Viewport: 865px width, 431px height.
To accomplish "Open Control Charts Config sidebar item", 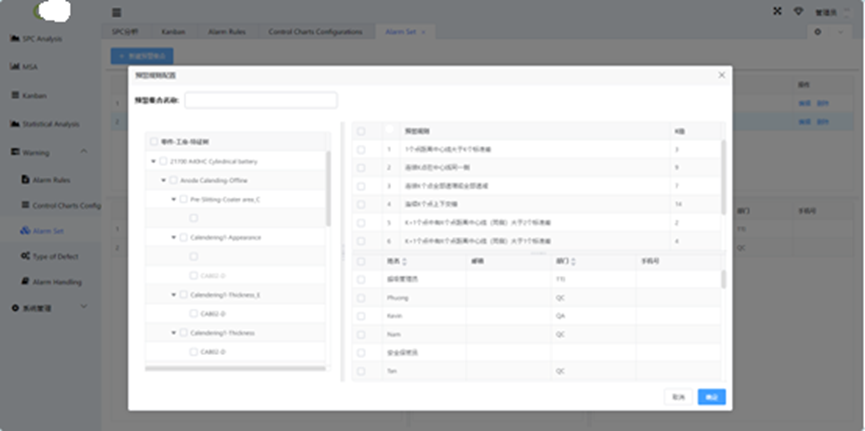I will pyautogui.click(x=61, y=205).
